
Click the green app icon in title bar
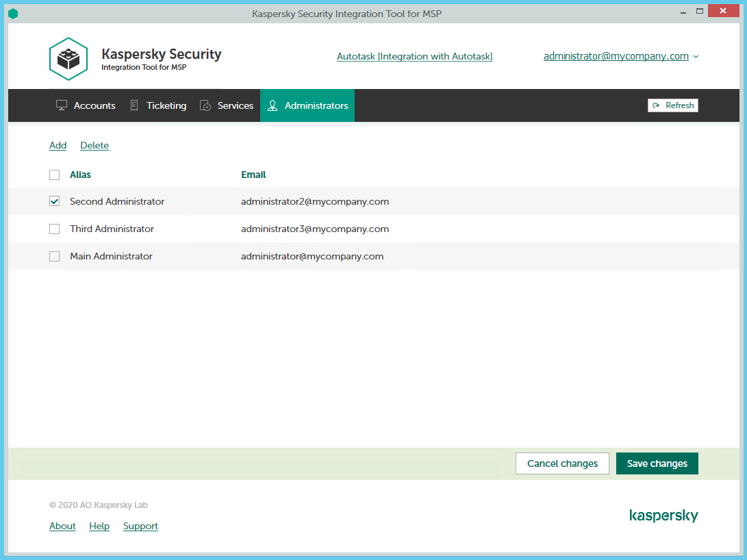tap(13, 14)
